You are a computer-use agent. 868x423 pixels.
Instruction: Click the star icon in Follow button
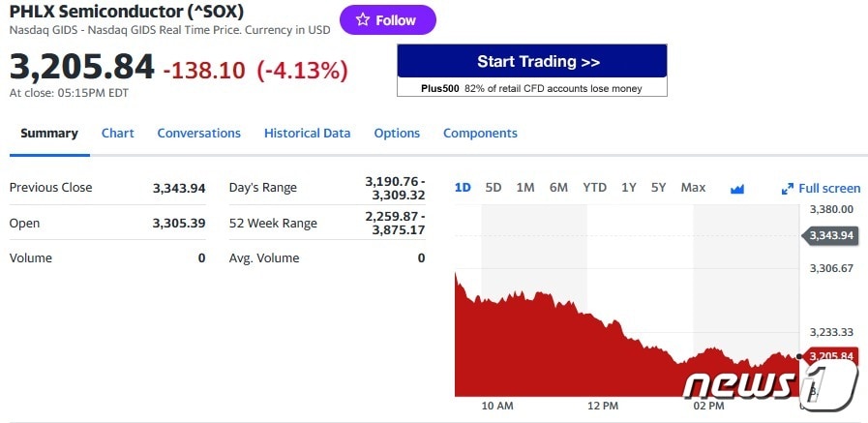363,20
